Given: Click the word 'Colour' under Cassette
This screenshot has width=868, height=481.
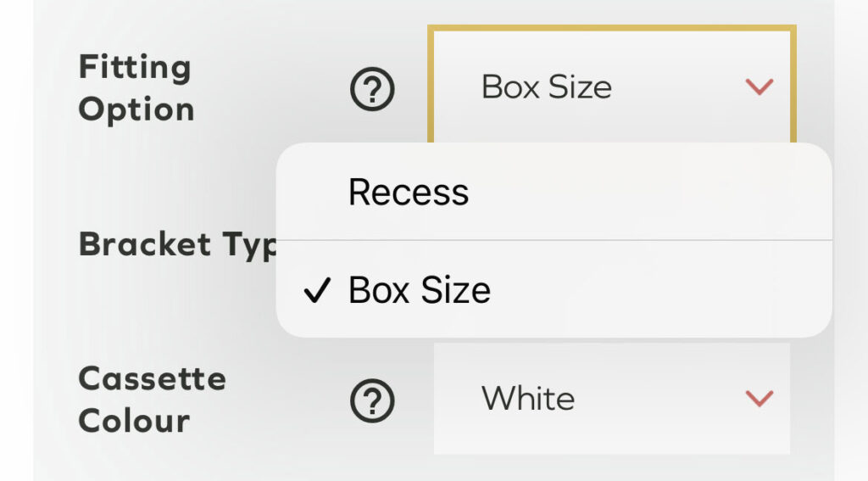Looking at the screenshot, I should click(x=133, y=421).
